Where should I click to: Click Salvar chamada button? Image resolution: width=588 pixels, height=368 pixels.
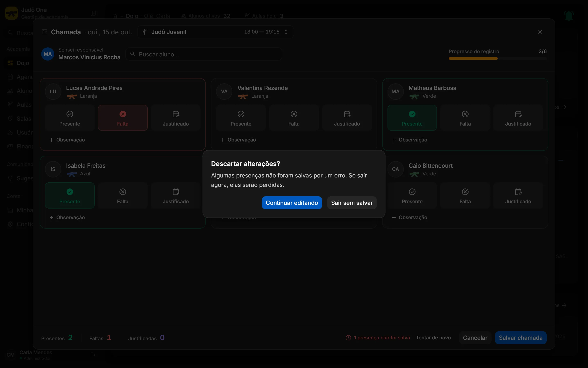click(x=520, y=338)
